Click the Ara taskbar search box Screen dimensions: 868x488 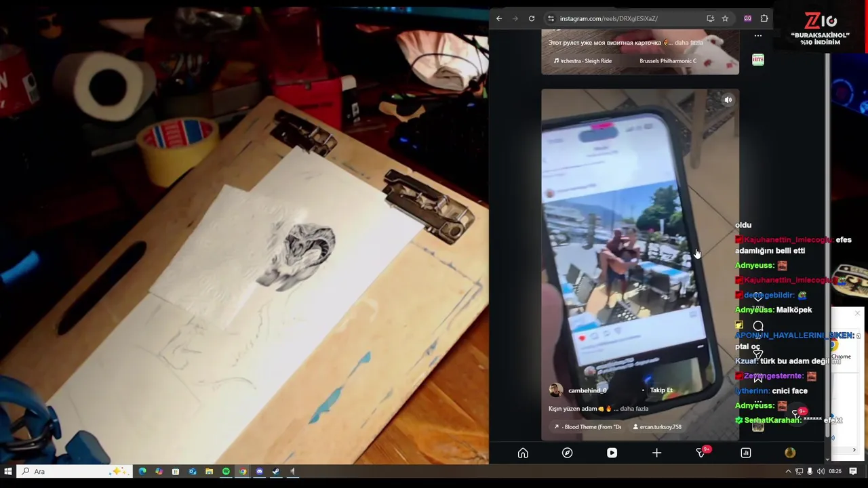75,471
